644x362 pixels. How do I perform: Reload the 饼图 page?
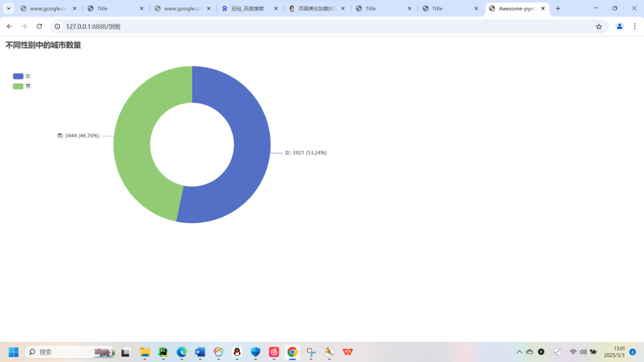[39, 26]
